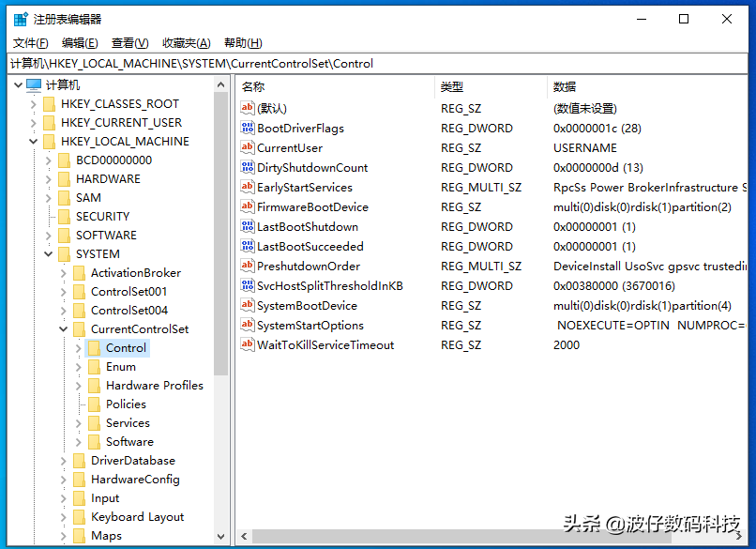Click the EarlyStartServices value icon
Viewport: 756px width, 549px height.
click(248, 187)
